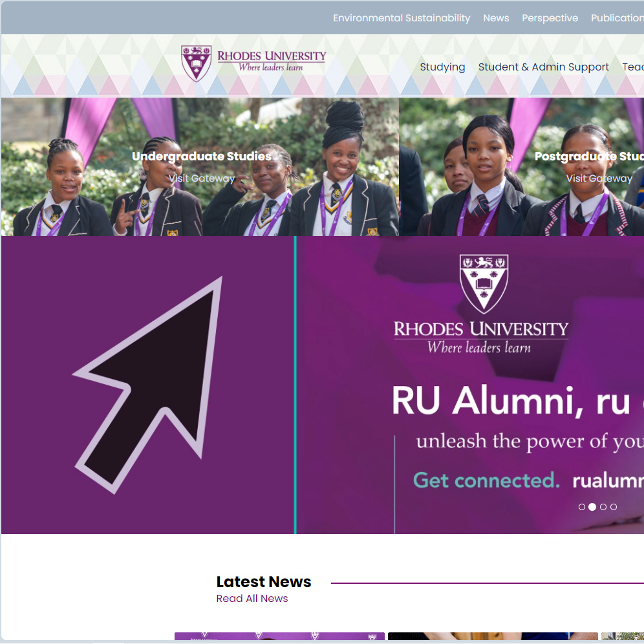Click the white Rhodes University shield in banner
This screenshot has height=644, width=644.
click(x=484, y=284)
